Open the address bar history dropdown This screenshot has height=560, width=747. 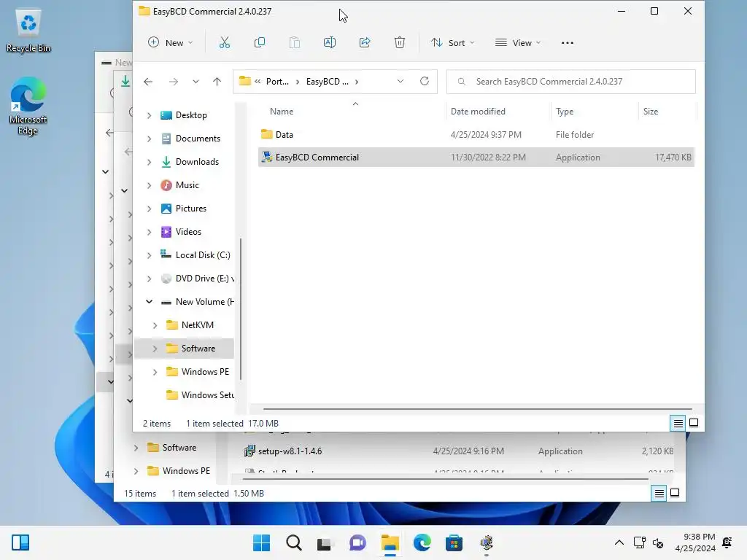click(400, 82)
